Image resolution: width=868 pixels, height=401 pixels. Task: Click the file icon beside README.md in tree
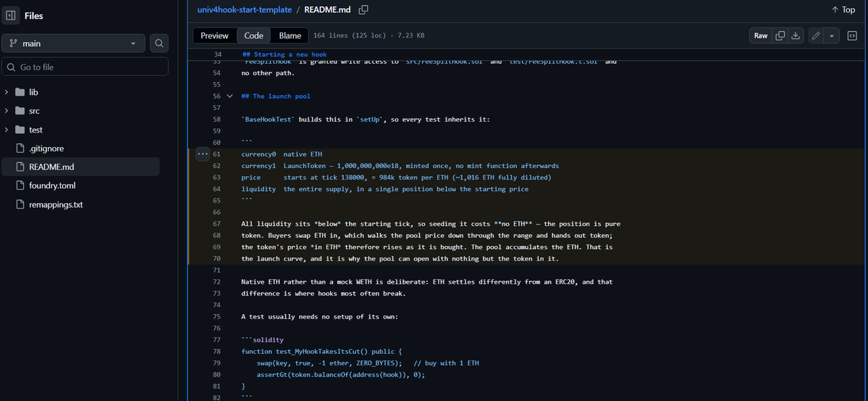tap(20, 166)
